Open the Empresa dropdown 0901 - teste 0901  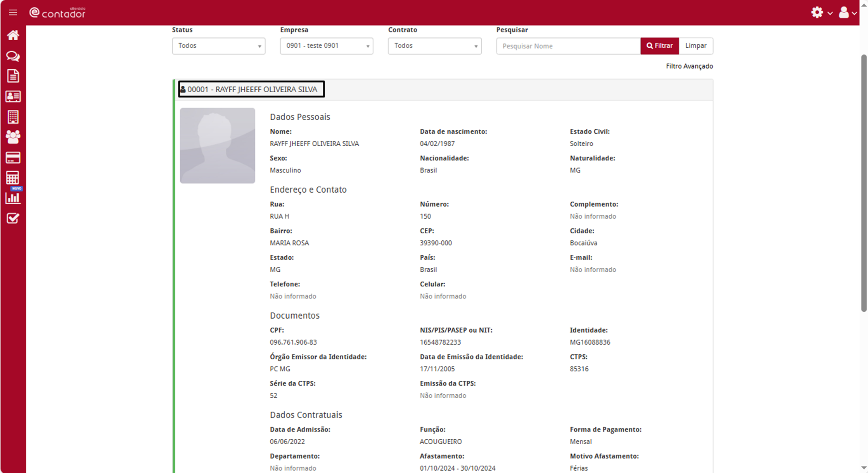pos(326,46)
